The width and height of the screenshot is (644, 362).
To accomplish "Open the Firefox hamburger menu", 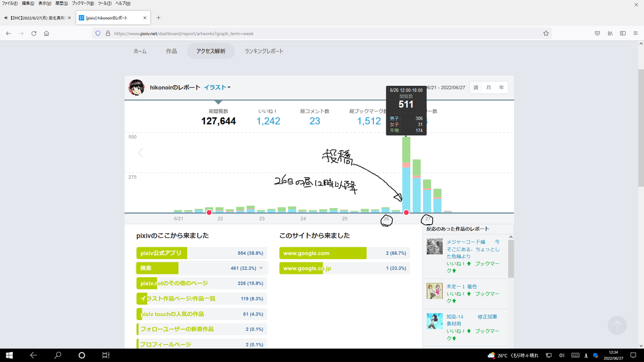I will point(636,33).
